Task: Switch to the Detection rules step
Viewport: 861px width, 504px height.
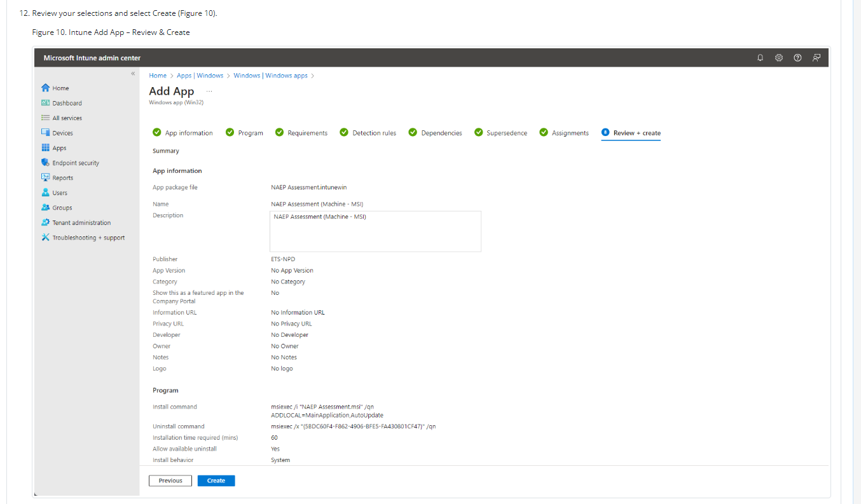Action: pyautogui.click(x=368, y=133)
